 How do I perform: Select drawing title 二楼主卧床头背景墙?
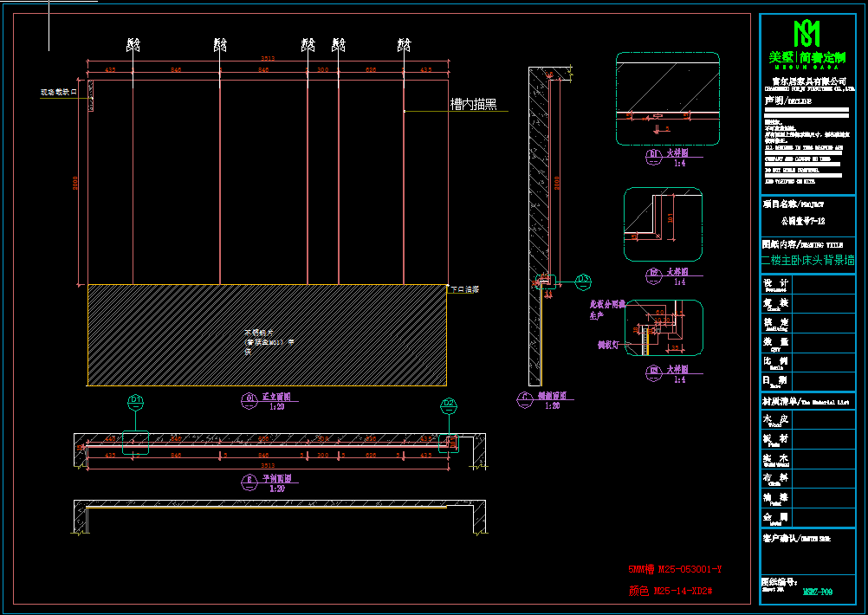click(806, 260)
